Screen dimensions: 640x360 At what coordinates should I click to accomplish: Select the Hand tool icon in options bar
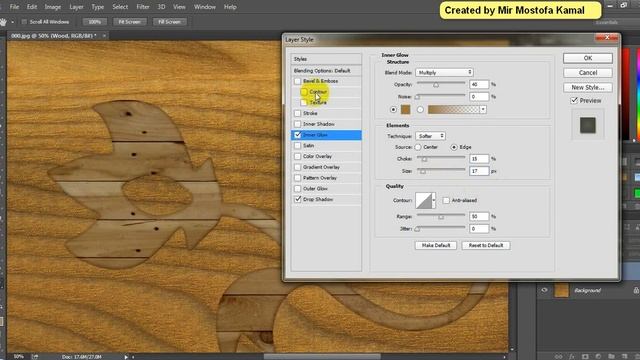click(x=3, y=22)
